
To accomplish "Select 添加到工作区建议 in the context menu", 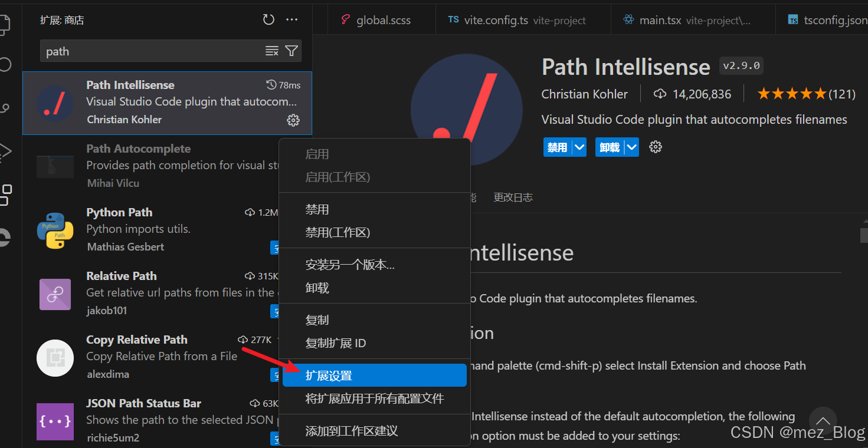I will click(375, 431).
